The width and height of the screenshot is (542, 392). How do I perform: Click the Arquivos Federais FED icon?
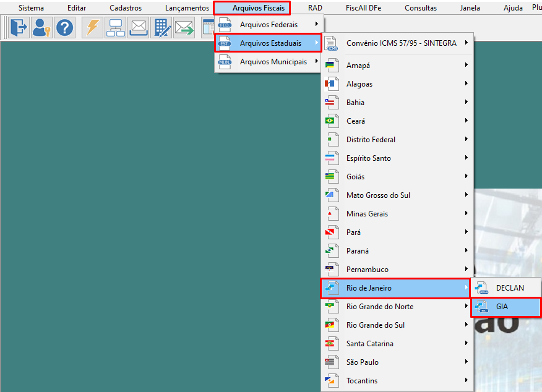[225, 25]
